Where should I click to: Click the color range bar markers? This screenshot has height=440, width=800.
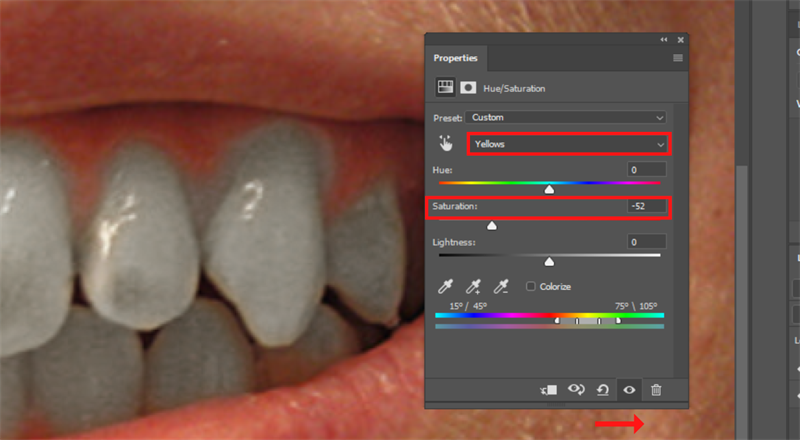point(587,321)
